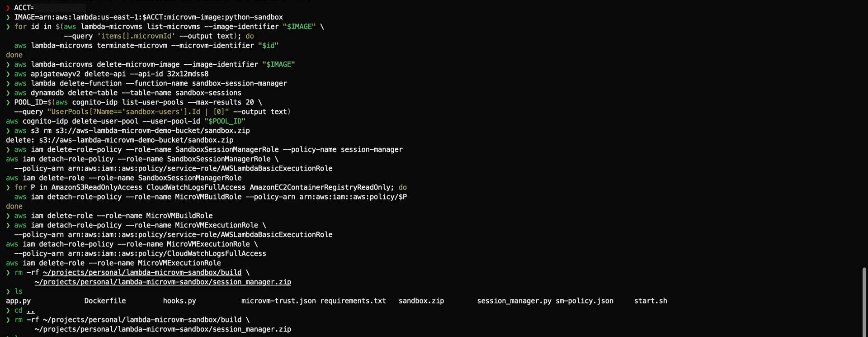Click the file name 'app.py' in ls output
868x337 pixels.
19,301
